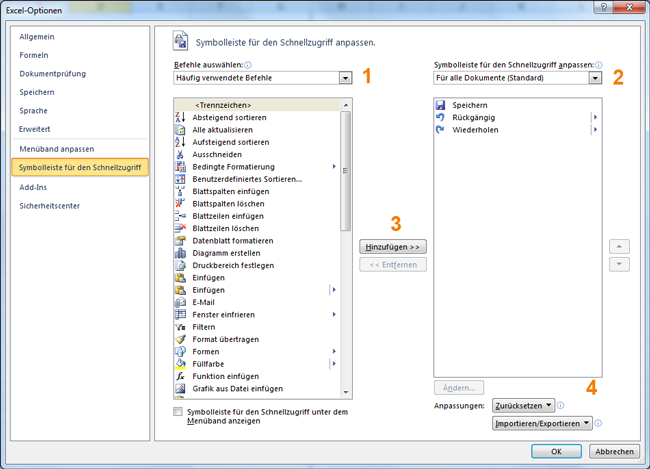Open the Allgemein options category
Image resolution: width=650 pixels, height=469 pixels.
click(37, 37)
